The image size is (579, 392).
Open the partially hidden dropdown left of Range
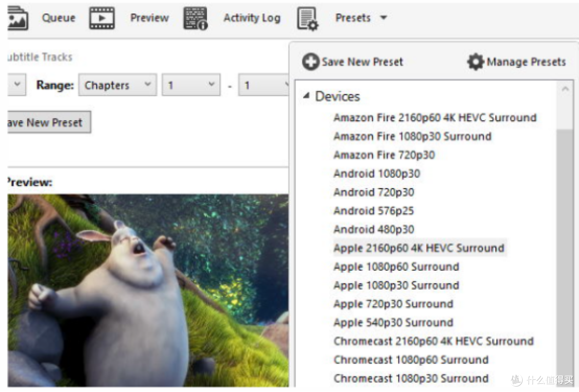tap(17, 85)
